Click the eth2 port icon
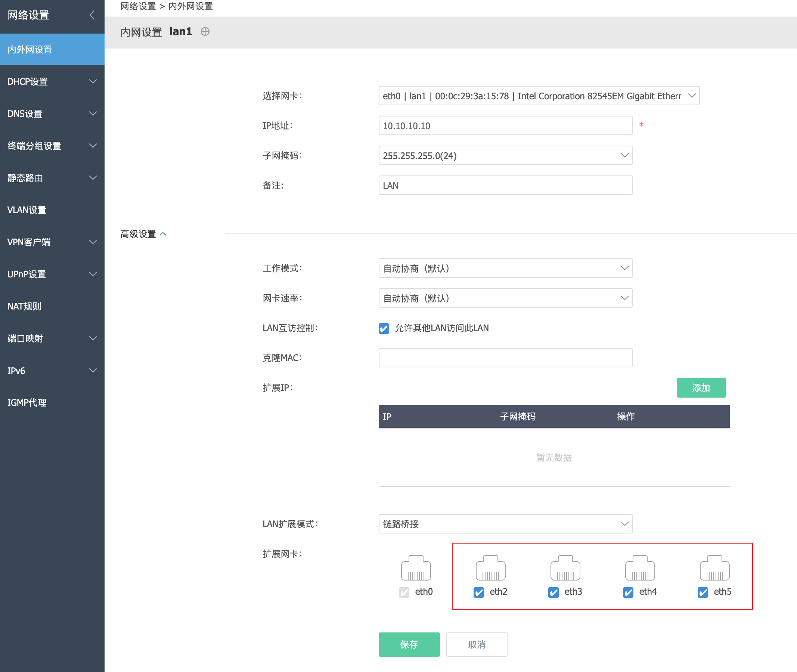This screenshot has height=672, width=797. point(490,567)
